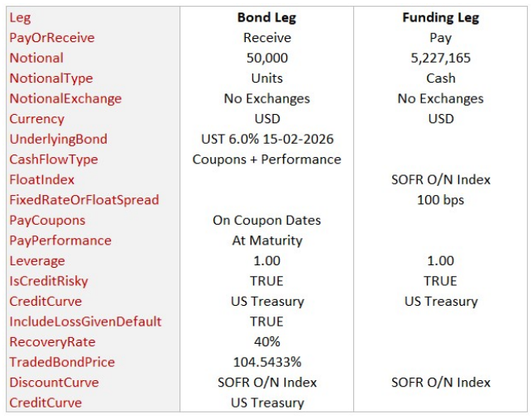Select the 100 bps spread cell
This screenshot has width=532, height=419.
click(x=440, y=200)
